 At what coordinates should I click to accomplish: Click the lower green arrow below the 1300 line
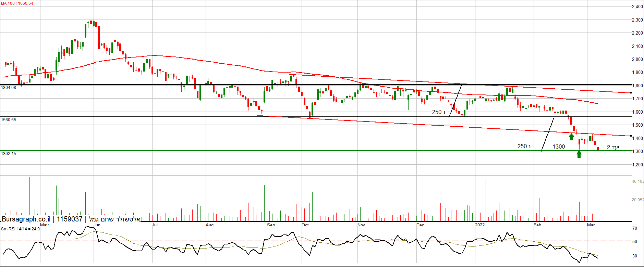click(x=579, y=154)
